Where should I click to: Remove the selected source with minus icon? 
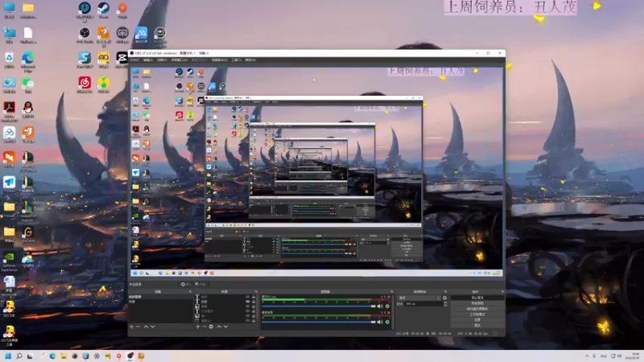click(204, 327)
